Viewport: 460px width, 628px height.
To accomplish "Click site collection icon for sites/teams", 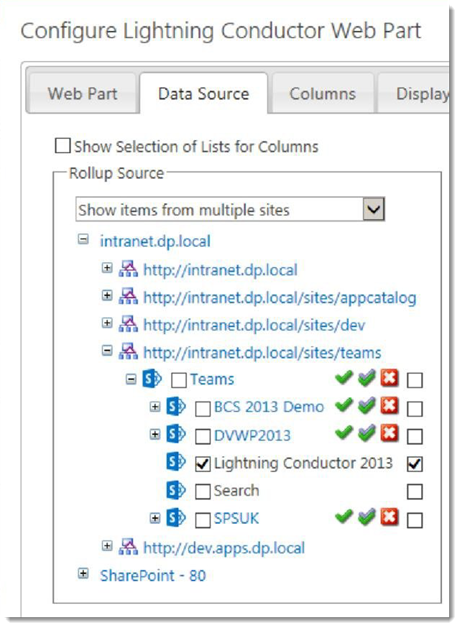I will [x=129, y=352].
